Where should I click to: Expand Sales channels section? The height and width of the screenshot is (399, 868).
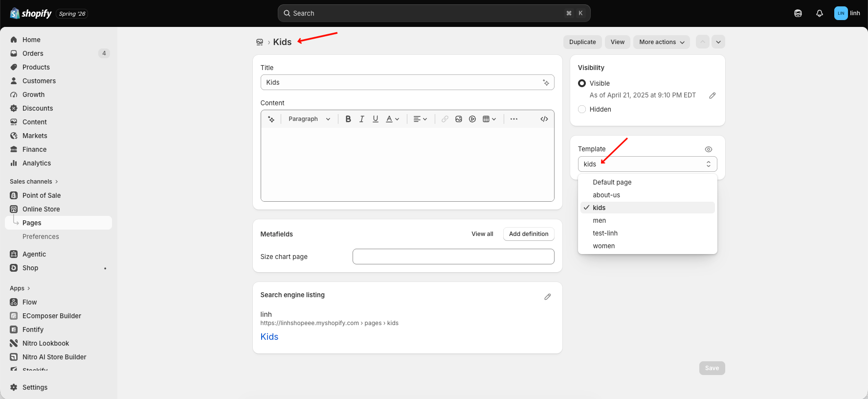point(34,182)
